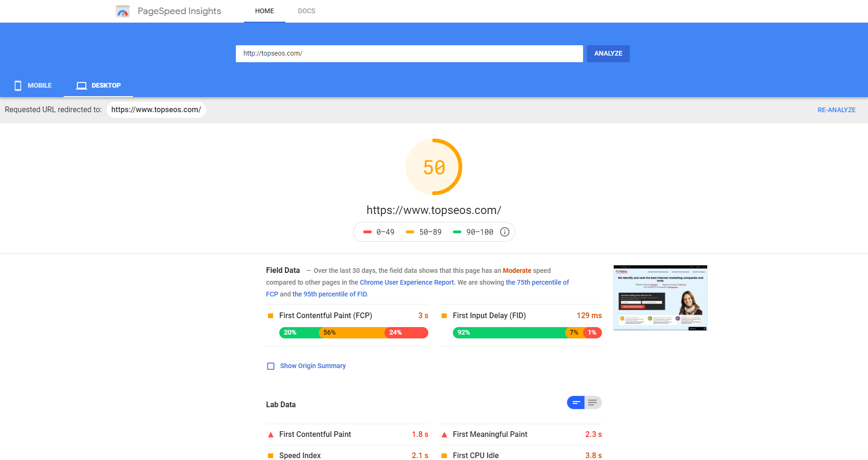Click the First Meaningful Paint red triangle
This screenshot has height=460, width=868.
click(444, 434)
